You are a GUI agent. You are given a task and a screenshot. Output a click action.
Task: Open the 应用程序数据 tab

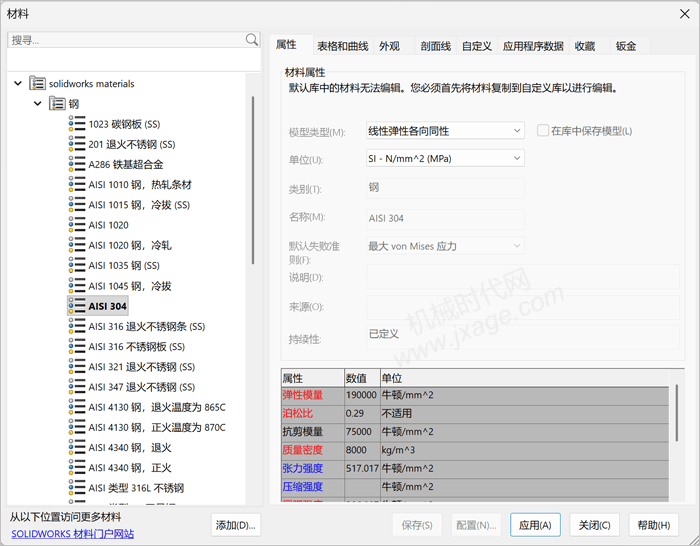[533, 46]
